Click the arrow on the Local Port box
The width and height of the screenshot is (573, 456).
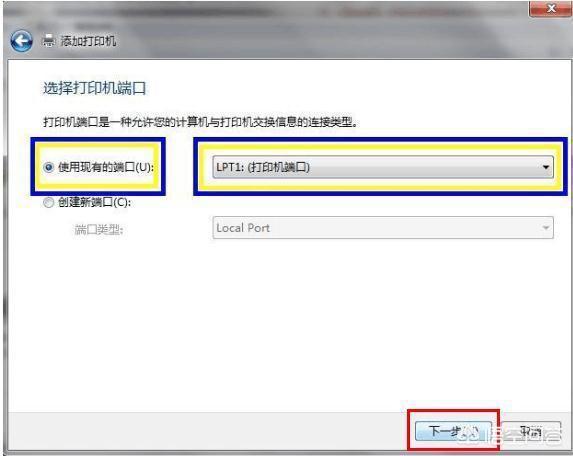[546, 228]
